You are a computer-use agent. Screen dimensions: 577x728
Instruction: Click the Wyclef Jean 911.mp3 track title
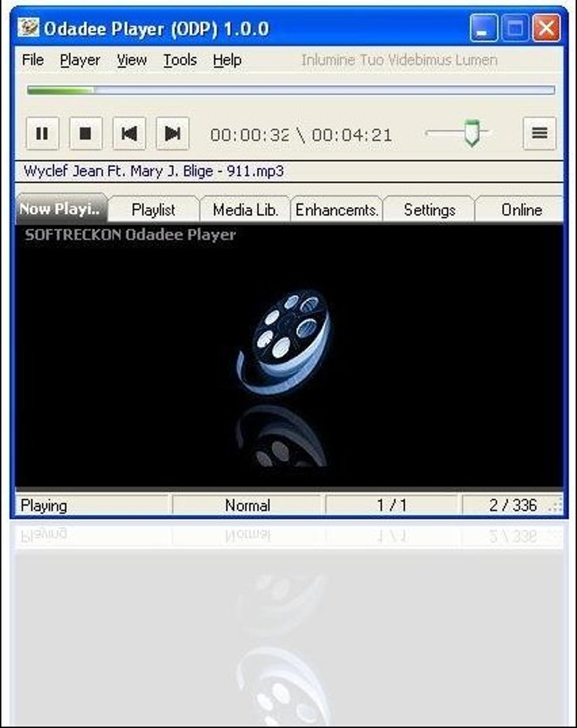click(154, 170)
